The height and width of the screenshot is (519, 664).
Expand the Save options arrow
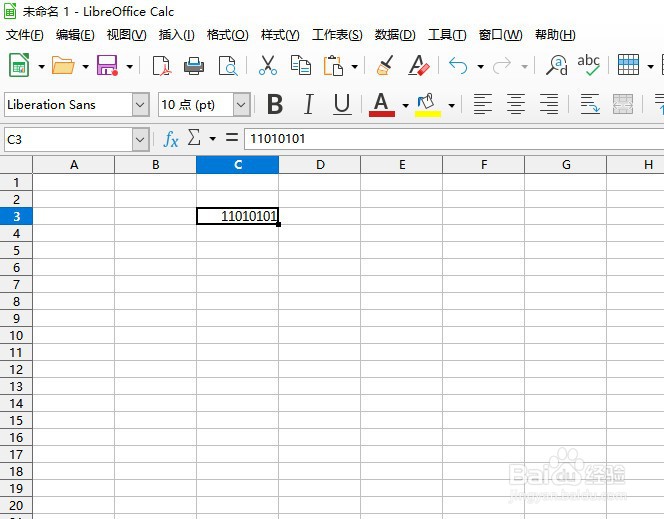pos(130,66)
